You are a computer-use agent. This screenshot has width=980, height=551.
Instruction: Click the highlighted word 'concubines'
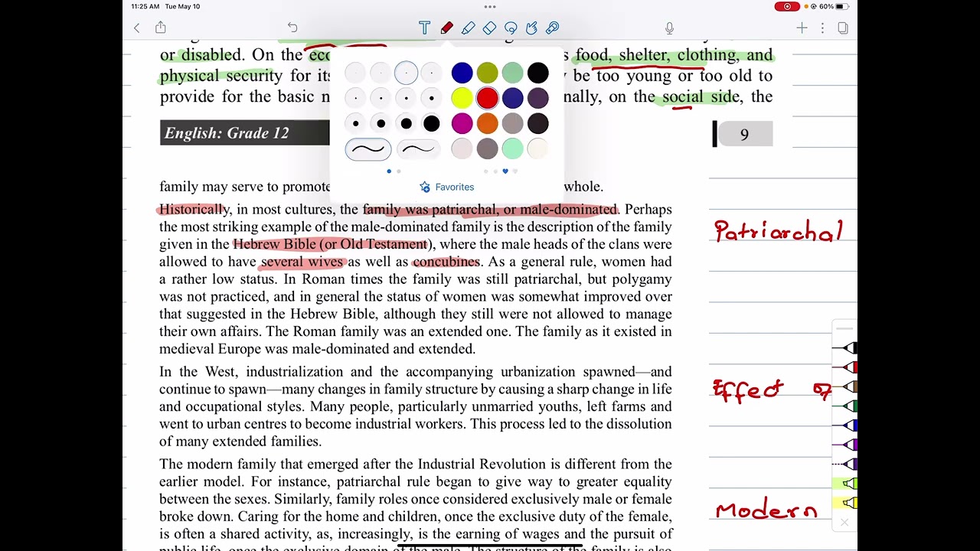(446, 262)
